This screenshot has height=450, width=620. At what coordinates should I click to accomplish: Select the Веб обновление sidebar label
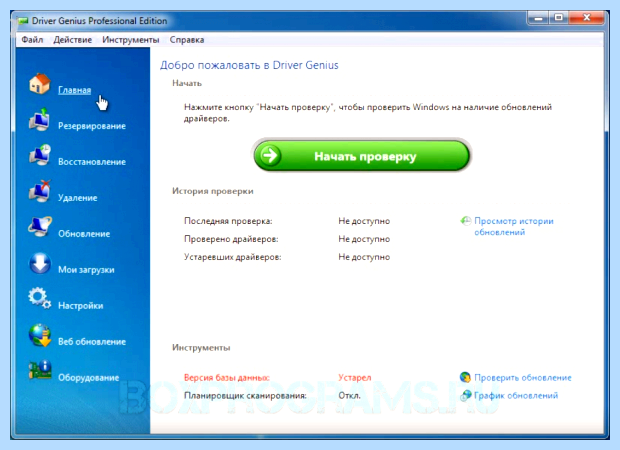92,342
